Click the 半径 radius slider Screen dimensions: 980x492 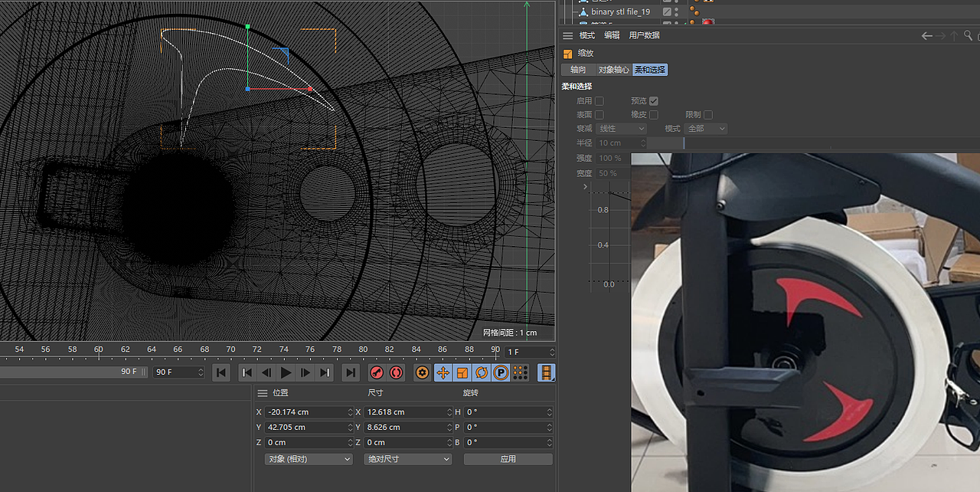(814, 143)
